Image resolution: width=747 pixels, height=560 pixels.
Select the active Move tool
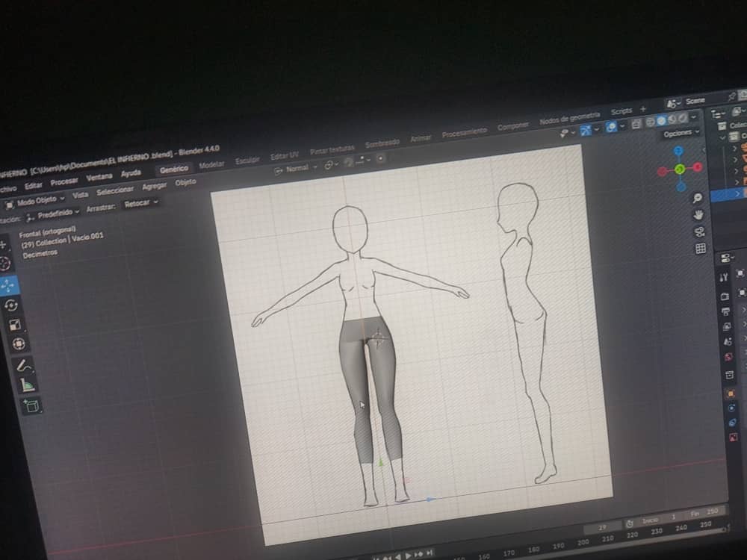pos(8,285)
